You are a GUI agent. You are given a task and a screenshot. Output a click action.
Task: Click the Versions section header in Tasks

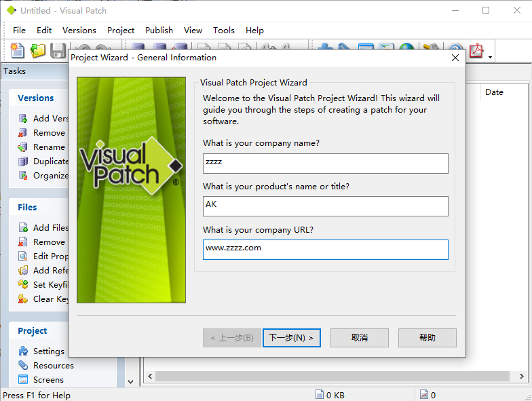(x=35, y=98)
